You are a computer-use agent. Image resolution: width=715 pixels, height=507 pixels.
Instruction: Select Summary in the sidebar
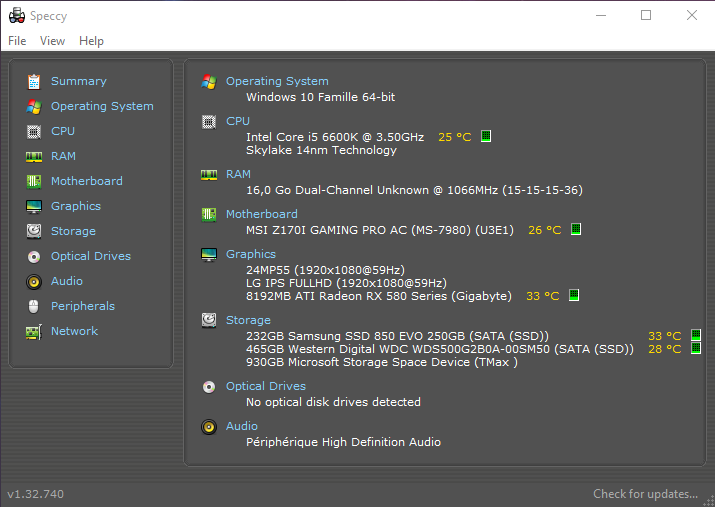[x=78, y=81]
